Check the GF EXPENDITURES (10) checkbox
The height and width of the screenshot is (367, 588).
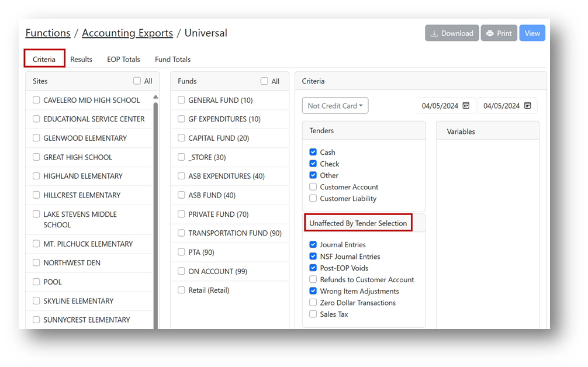[182, 119]
